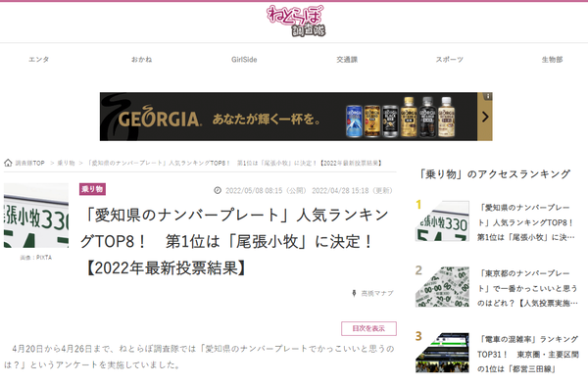Click the home icon in breadcrumb
This screenshot has width=588, height=387.
pos(8,163)
